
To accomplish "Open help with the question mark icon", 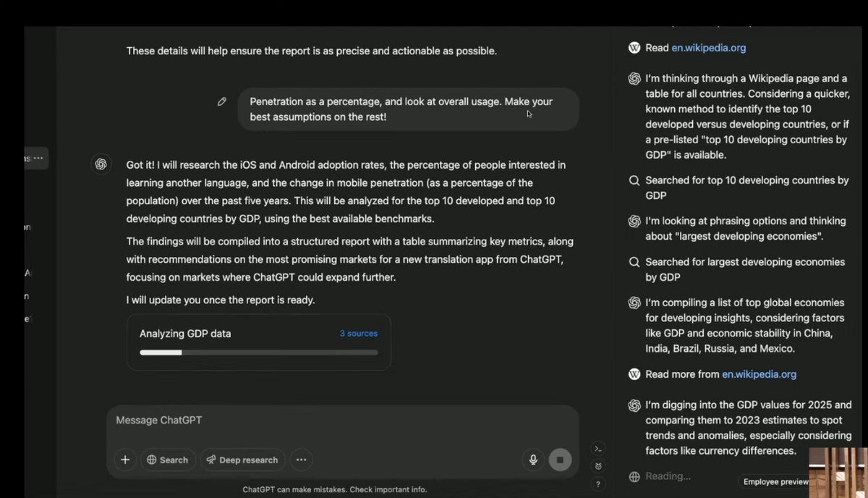I will coord(597,484).
